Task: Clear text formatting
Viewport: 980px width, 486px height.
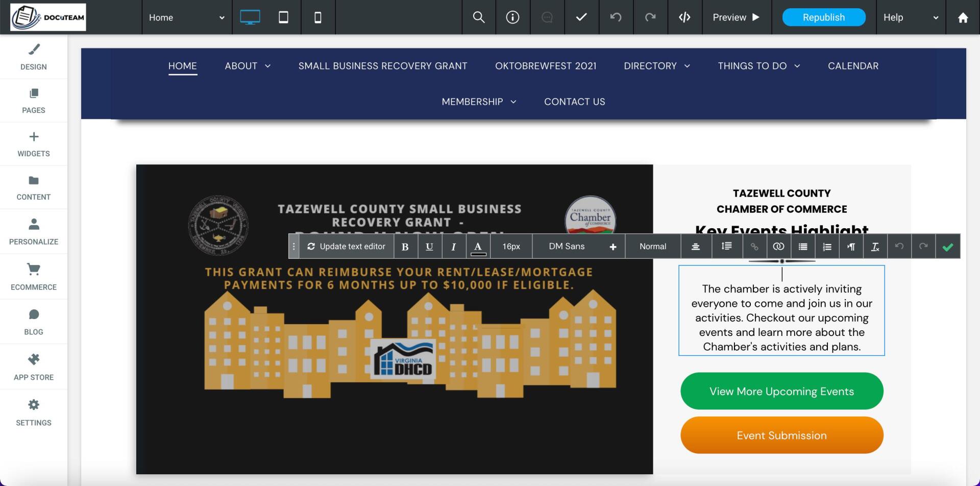Action: (875, 247)
